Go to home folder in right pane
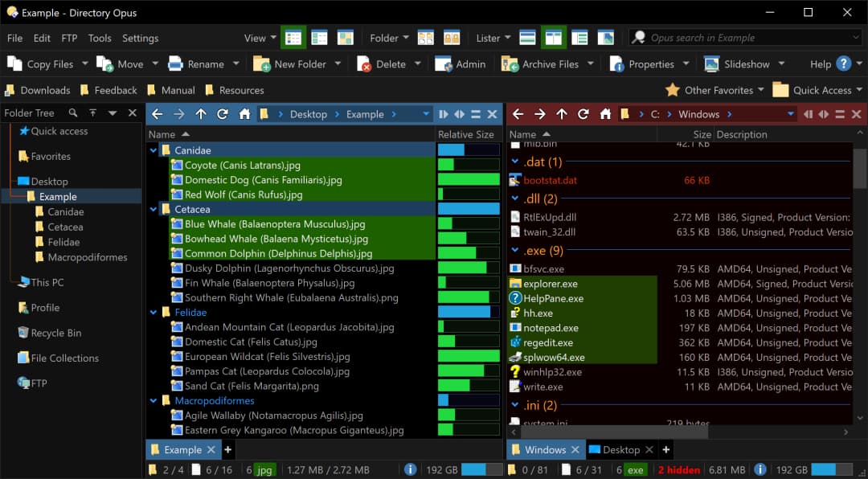The height and width of the screenshot is (479, 868). pos(605,114)
